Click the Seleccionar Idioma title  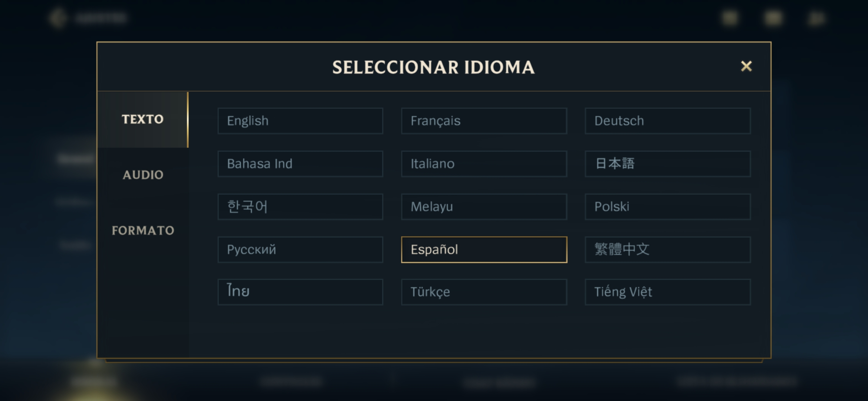(x=433, y=68)
